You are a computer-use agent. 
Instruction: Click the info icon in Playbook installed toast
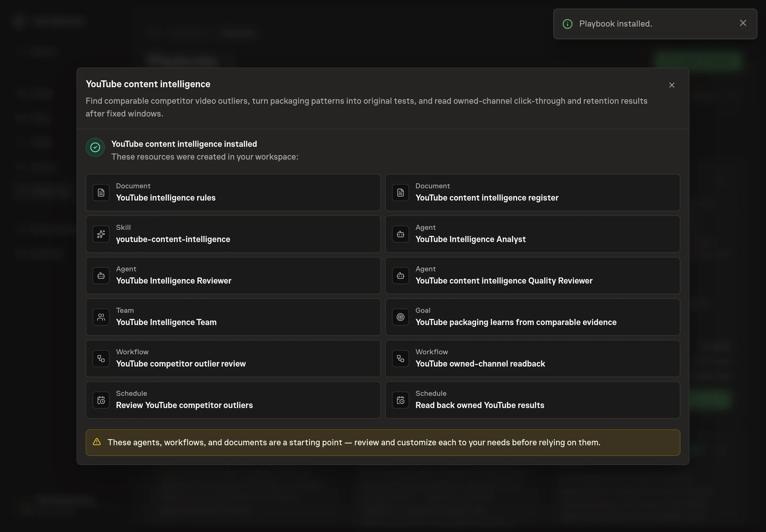click(567, 24)
